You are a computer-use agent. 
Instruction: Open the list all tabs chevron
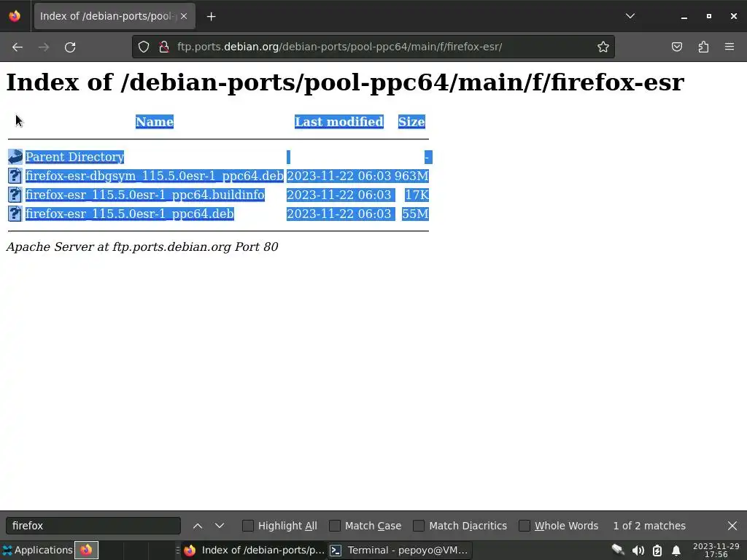tap(630, 16)
